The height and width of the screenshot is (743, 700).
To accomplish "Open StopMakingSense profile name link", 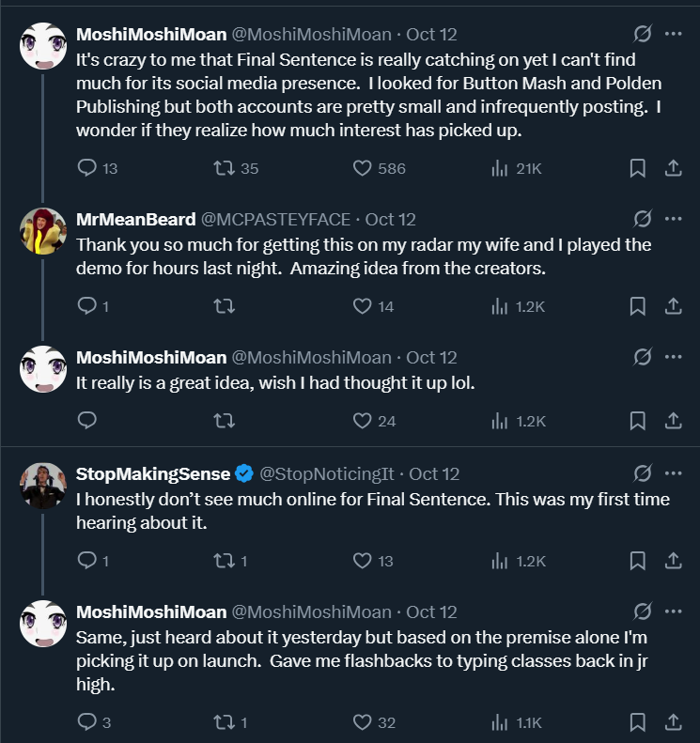I will [151, 473].
